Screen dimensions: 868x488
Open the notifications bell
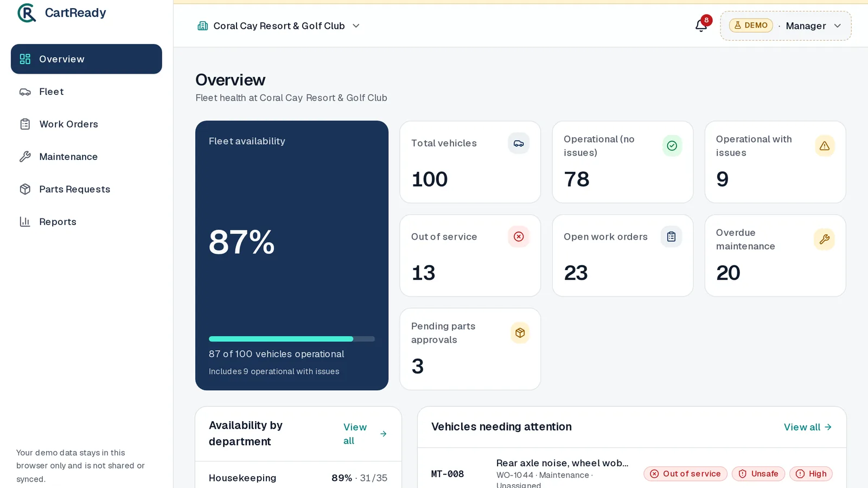tap(701, 25)
